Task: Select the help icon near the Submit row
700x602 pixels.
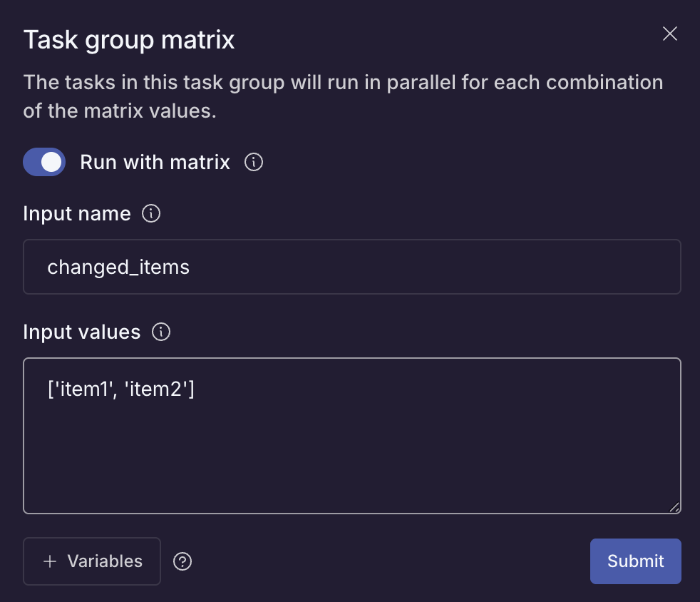Action: coord(182,562)
